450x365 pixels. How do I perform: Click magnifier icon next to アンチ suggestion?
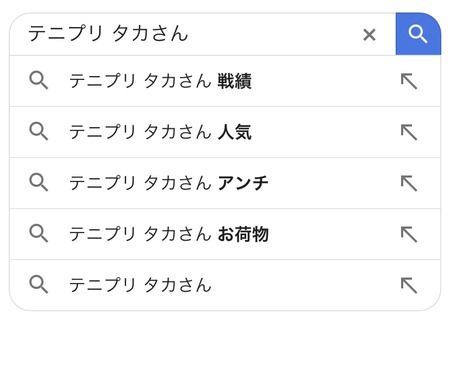pyautogui.click(x=39, y=182)
